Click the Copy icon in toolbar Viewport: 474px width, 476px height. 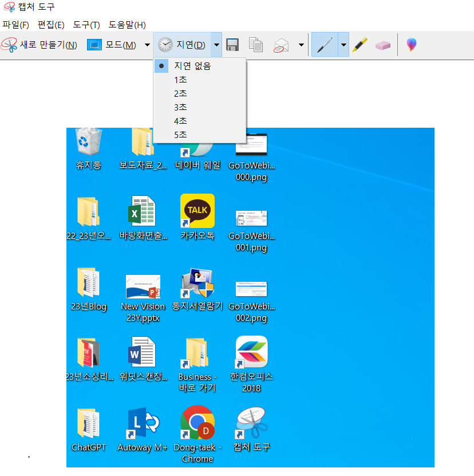click(256, 45)
